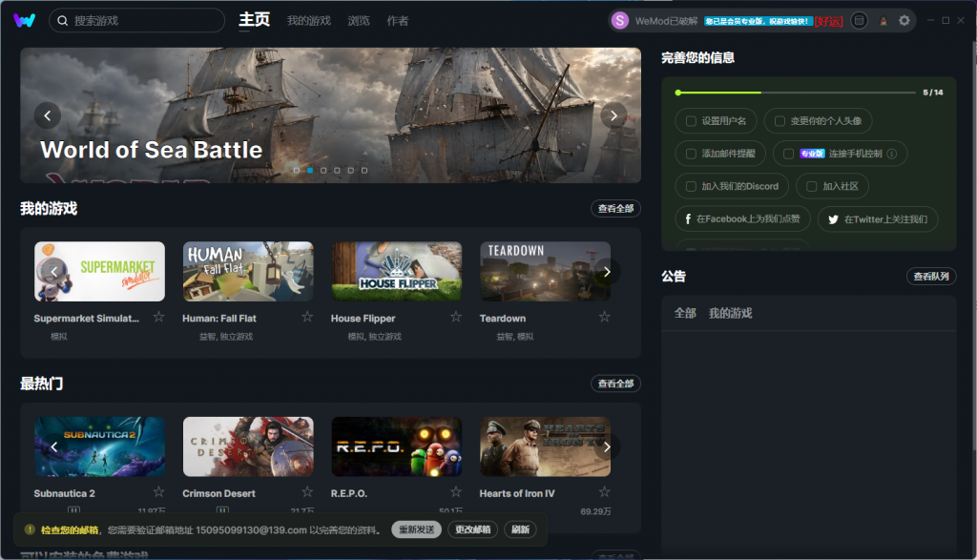Focus the 搜索游戏 search field

tap(137, 21)
